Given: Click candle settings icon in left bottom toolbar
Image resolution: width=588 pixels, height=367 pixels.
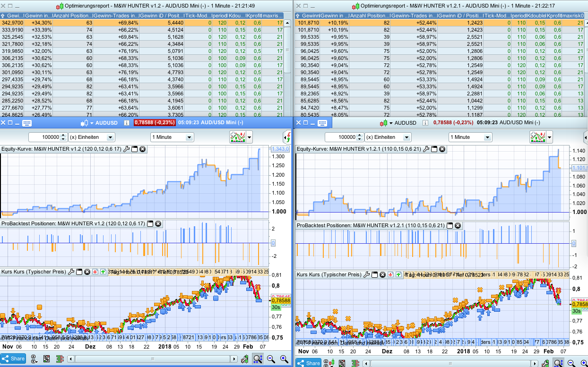Looking at the screenshot, I should [244, 359].
